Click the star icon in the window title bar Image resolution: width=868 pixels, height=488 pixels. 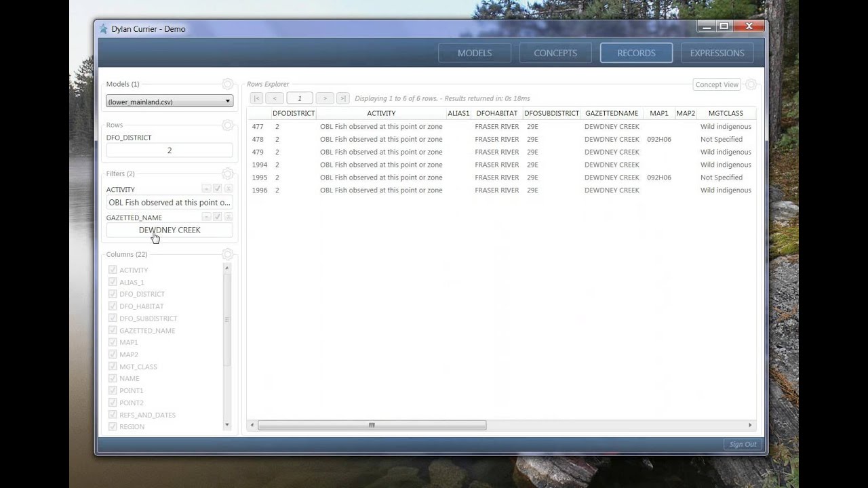pyautogui.click(x=104, y=28)
